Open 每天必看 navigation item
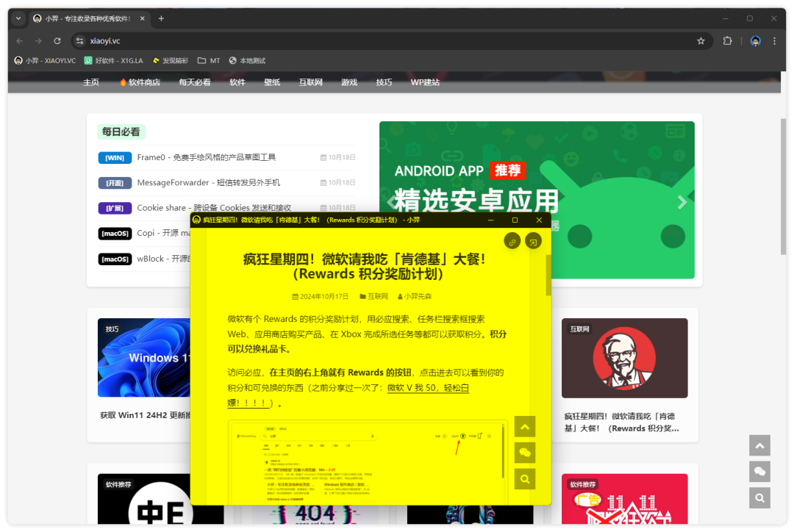 click(195, 82)
